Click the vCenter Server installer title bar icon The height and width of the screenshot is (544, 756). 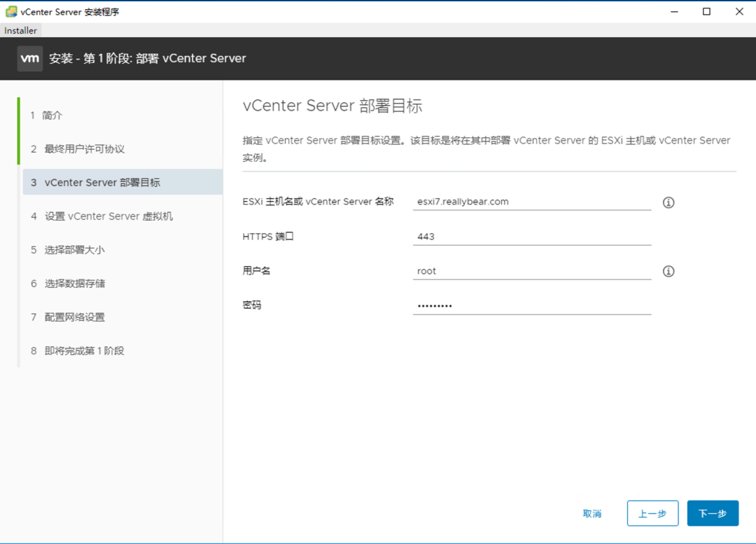tap(11, 12)
